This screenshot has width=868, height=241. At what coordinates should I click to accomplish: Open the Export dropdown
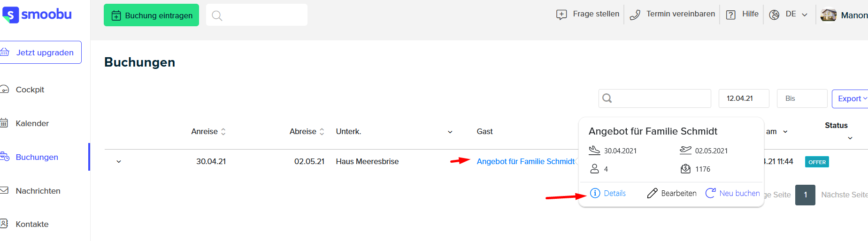[x=850, y=98]
